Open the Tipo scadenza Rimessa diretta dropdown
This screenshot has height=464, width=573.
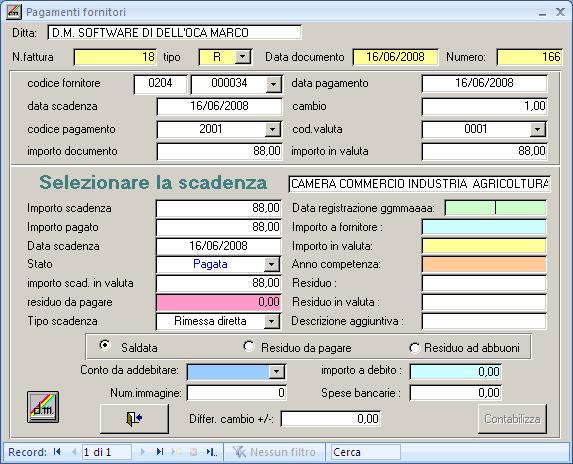[x=271, y=322]
